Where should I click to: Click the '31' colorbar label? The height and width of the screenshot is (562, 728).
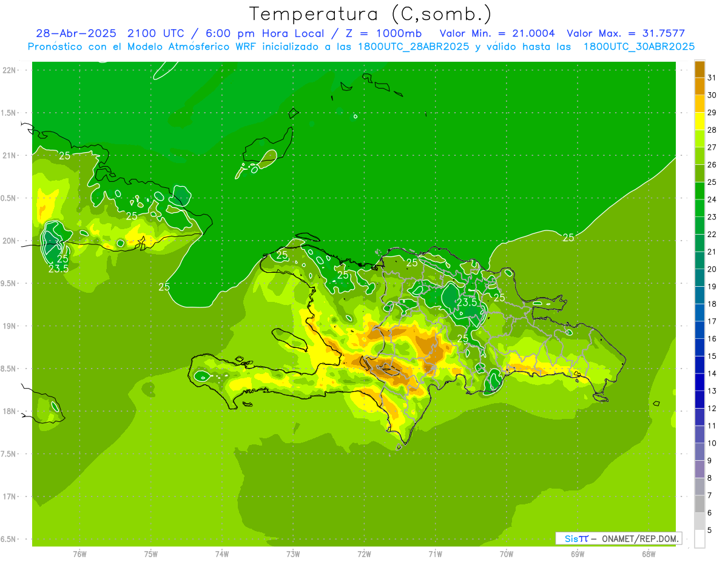[712, 78]
